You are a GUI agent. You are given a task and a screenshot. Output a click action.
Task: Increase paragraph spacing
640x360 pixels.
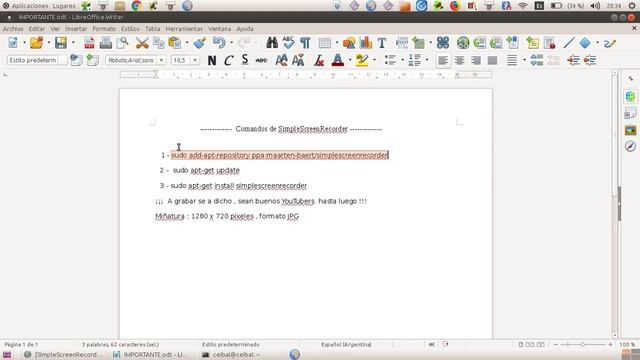tap(537, 60)
